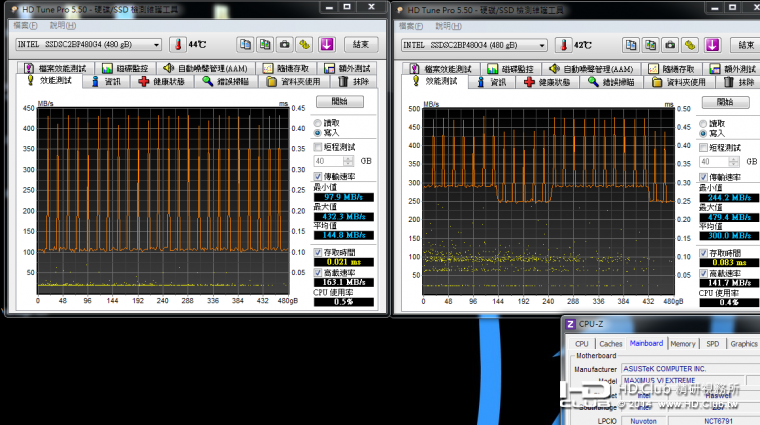Click the purple down-arrow icon in left window
Viewport: 760px width, 425px height.
[327, 45]
